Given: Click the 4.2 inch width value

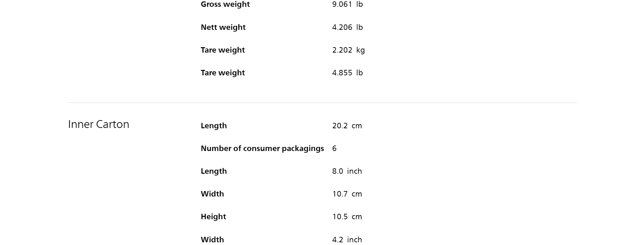Looking at the screenshot, I should tap(347, 240).
